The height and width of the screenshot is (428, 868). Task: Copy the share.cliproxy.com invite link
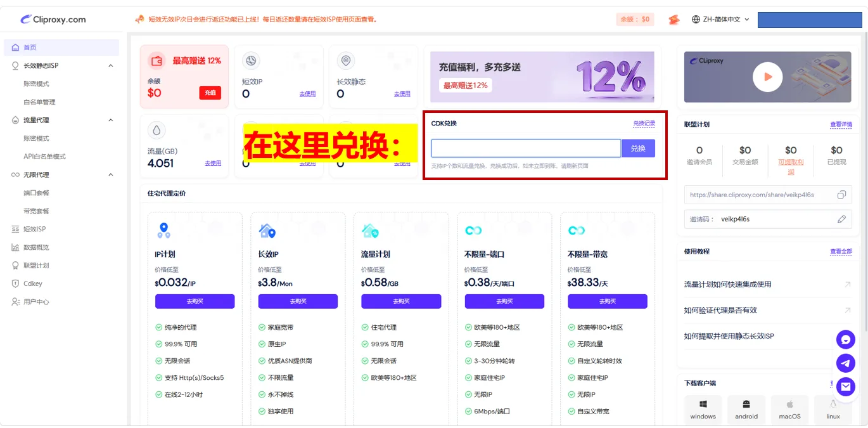[841, 195]
